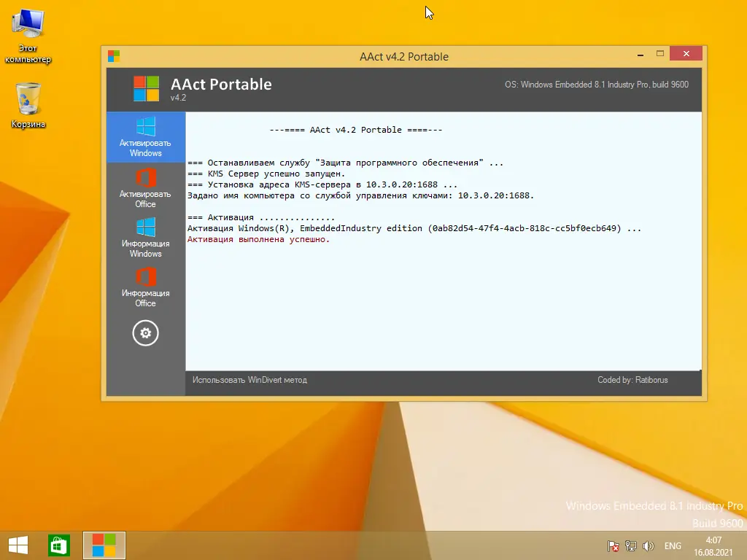The image size is (747, 560).
Task: Switch to the Активировать Windows tab
Action: [x=145, y=138]
